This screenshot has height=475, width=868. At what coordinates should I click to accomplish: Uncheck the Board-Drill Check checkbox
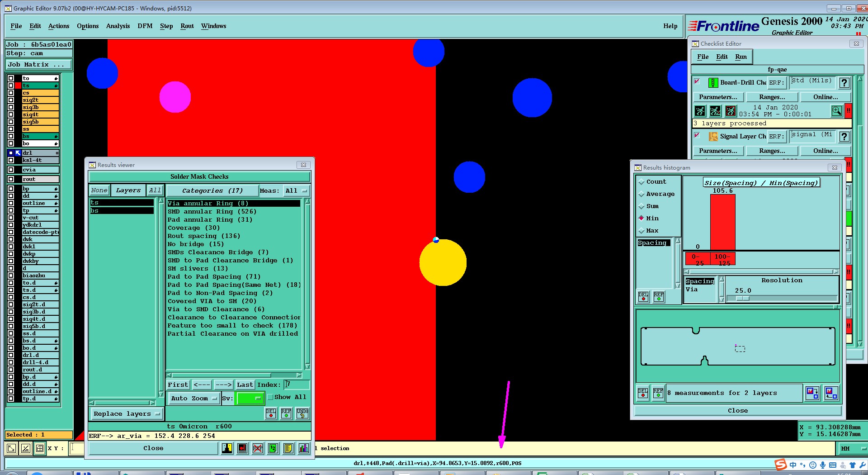pos(697,82)
